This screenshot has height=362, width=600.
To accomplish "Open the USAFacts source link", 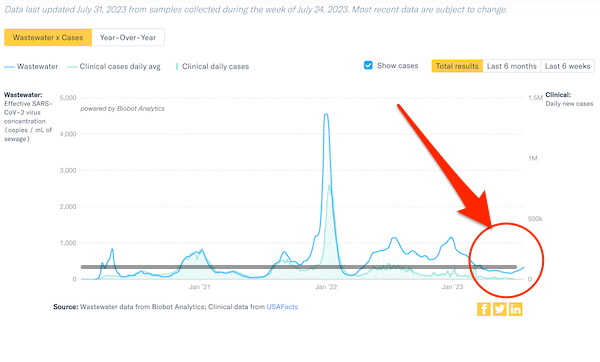I will pyautogui.click(x=282, y=307).
